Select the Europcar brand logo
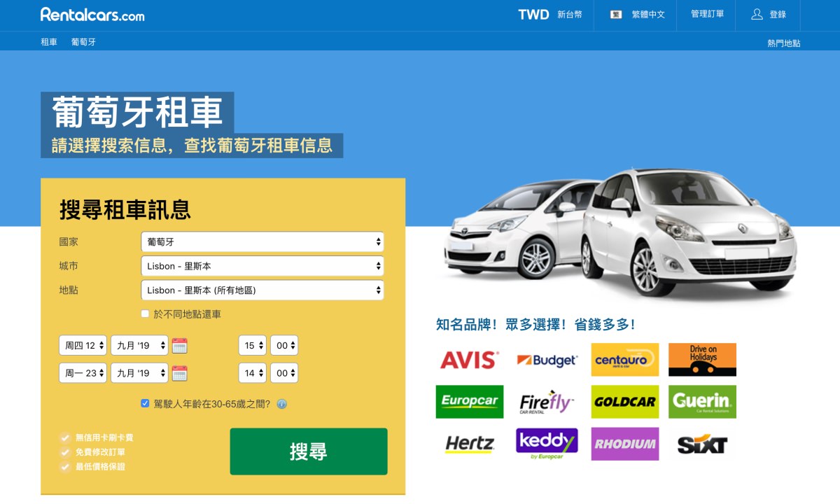Screen dimensions: 840x504 click(x=469, y=402)
